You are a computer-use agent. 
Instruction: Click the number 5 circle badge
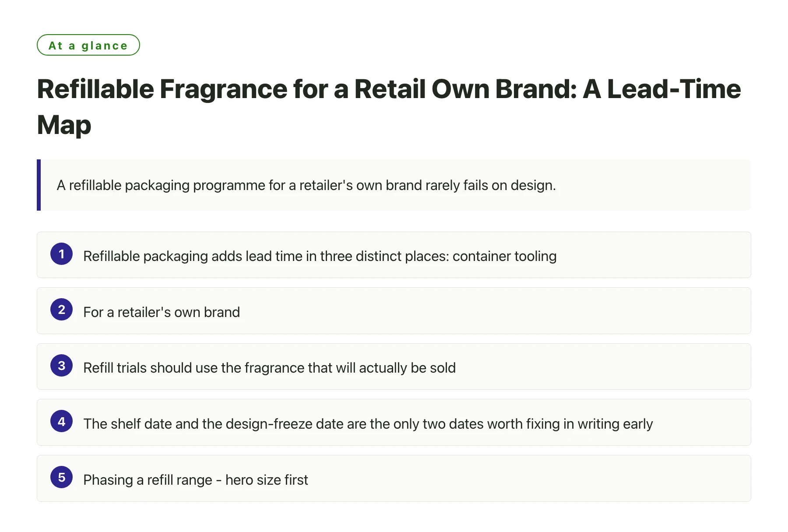point(61,477)
